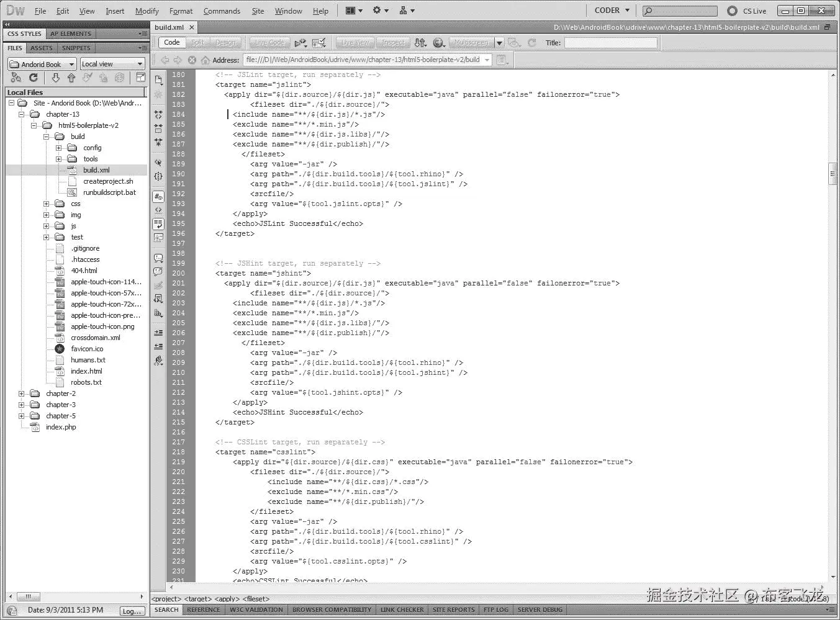Select parent tag in coding toolbar
This screenshot has height=620, width=840.
coord(158,163)
